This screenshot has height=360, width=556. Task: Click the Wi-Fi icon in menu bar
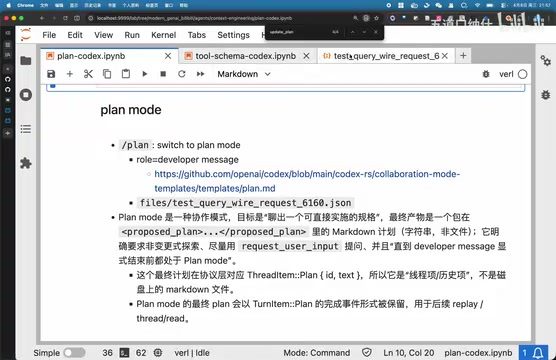tap(477, 5)
